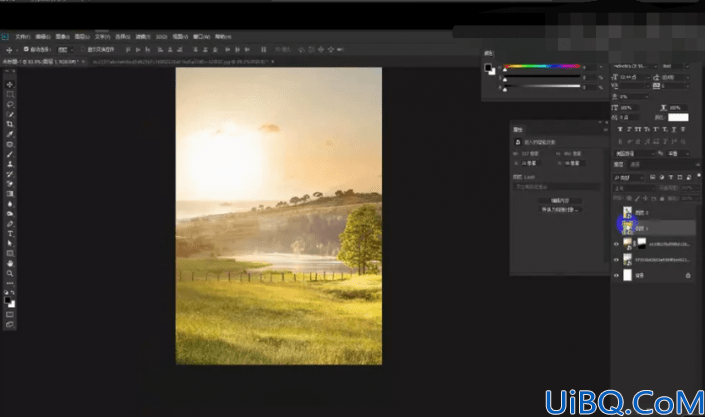The width and height of the screenshot is (705, 417).
Task: Select the Crop tool
Action: [x=10, y=124]
